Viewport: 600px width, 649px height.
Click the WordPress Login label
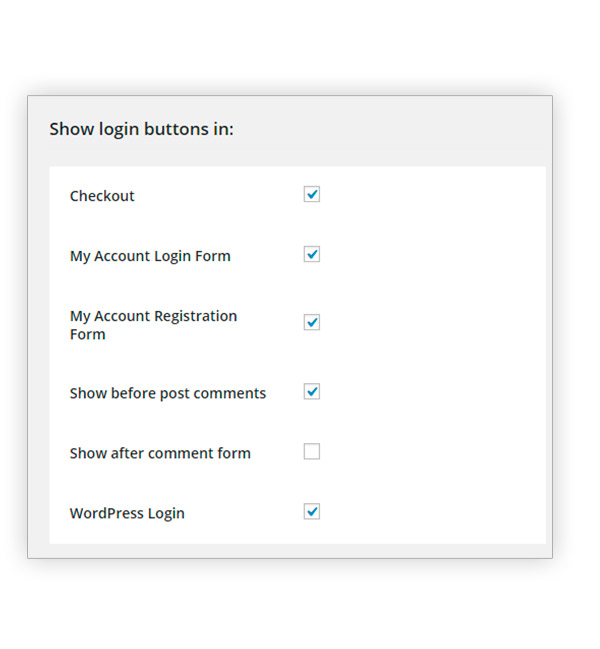(x=127, y=513)
